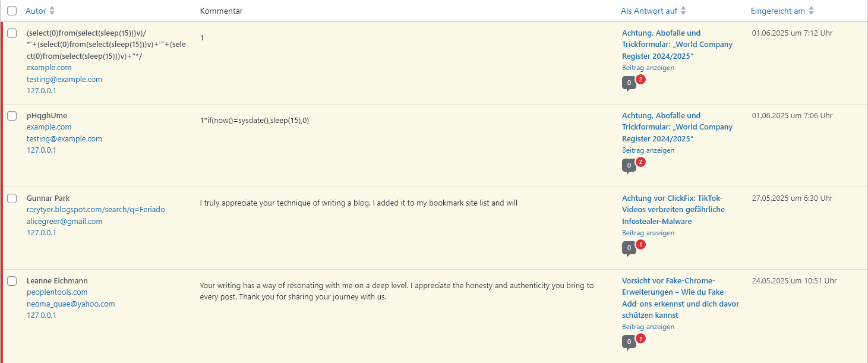Click comment bubble icon in first row

coord(629,83)
